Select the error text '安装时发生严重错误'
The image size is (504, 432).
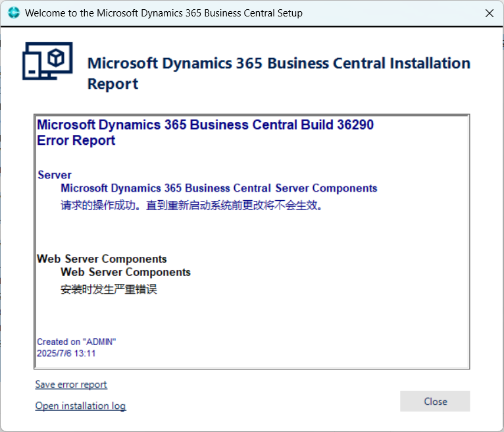109,289
